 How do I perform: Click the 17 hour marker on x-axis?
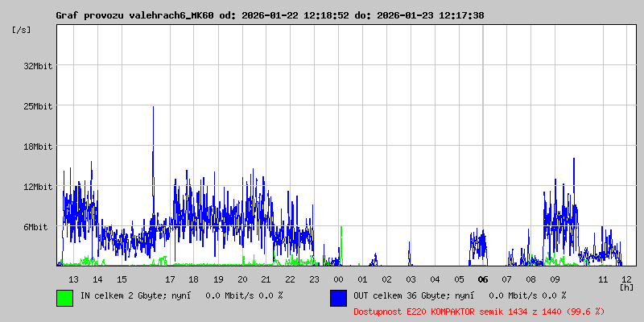pyautogui.click(x=170, y=279)
